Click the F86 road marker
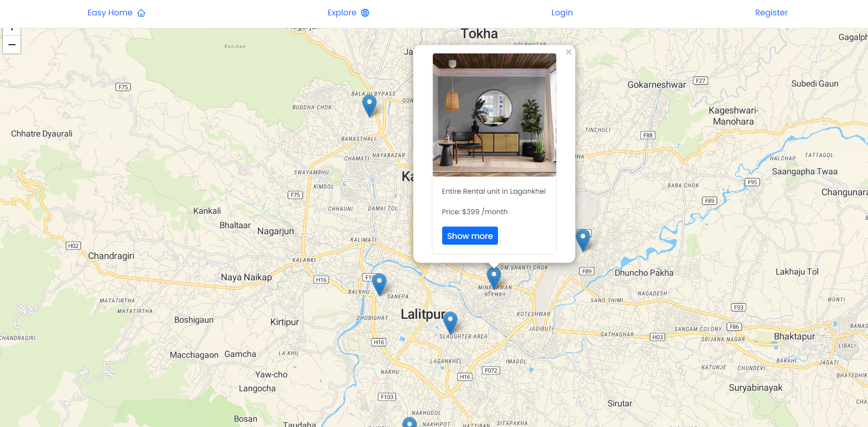868x427 pixels. pos(734,327)
